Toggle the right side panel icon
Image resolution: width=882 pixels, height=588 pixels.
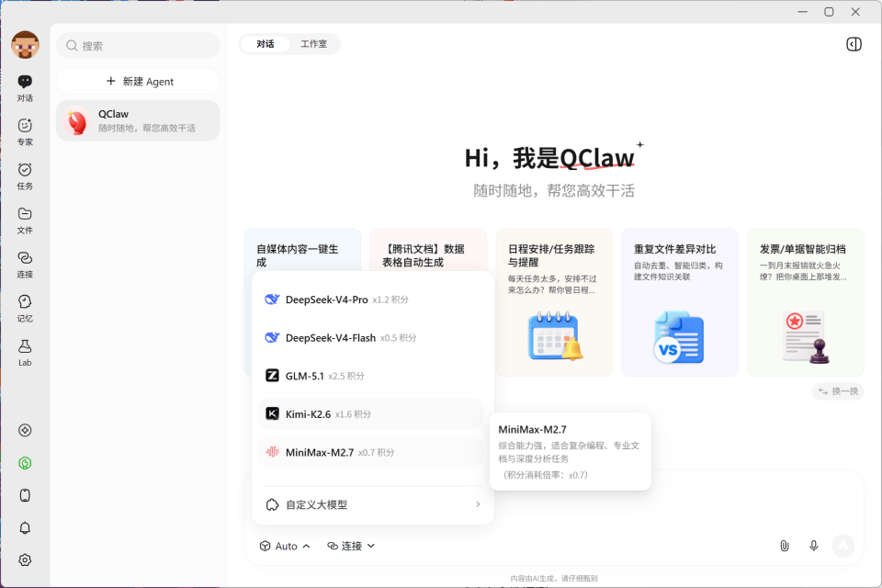click(x=854, y=44)
